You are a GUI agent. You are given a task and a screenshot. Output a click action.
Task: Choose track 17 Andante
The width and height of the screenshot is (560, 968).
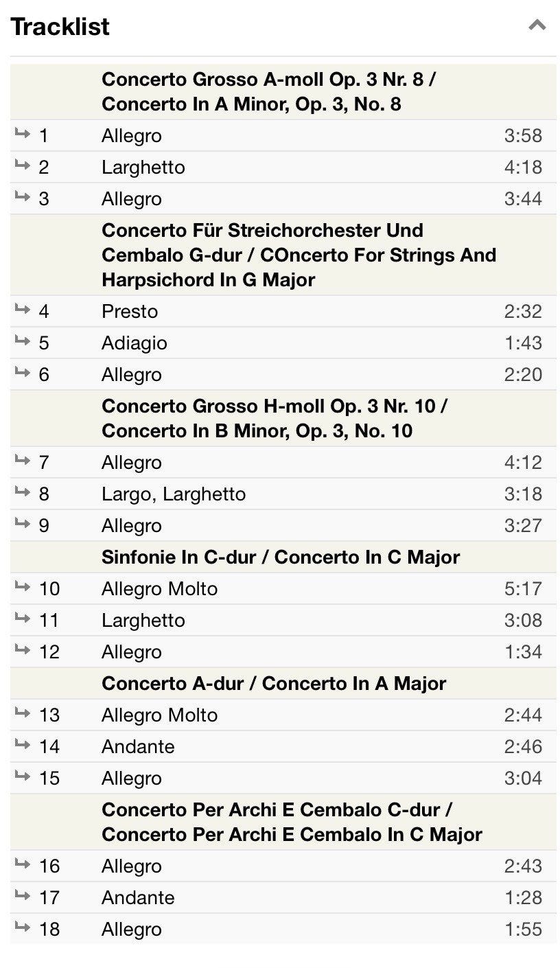coord(283,897)
